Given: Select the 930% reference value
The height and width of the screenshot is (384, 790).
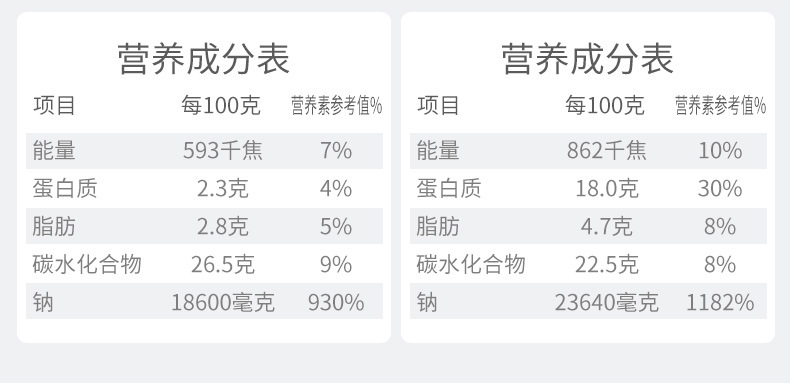Looking at the screenshot, I should [x=336, y=302].
